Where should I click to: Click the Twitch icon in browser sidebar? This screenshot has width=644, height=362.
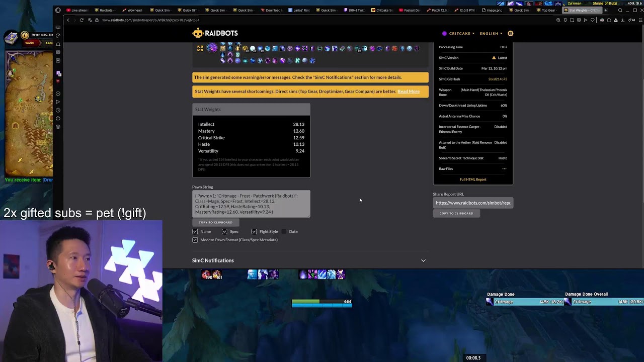pyautogui.click(x=58, y=73)
